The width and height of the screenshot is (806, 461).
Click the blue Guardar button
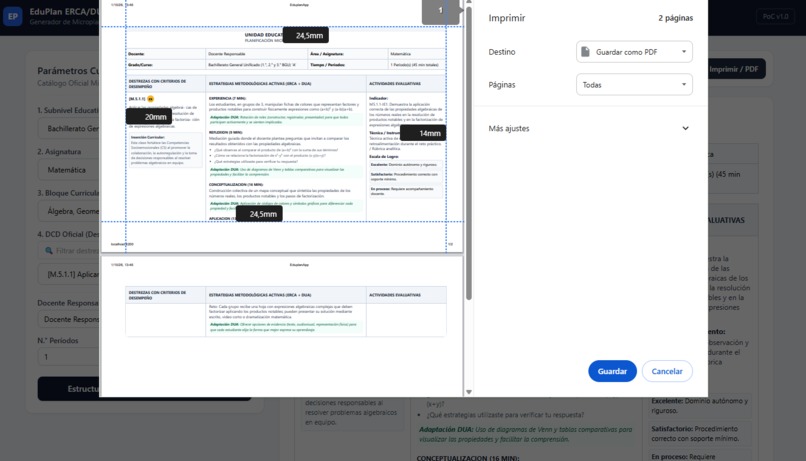[612, 371]
